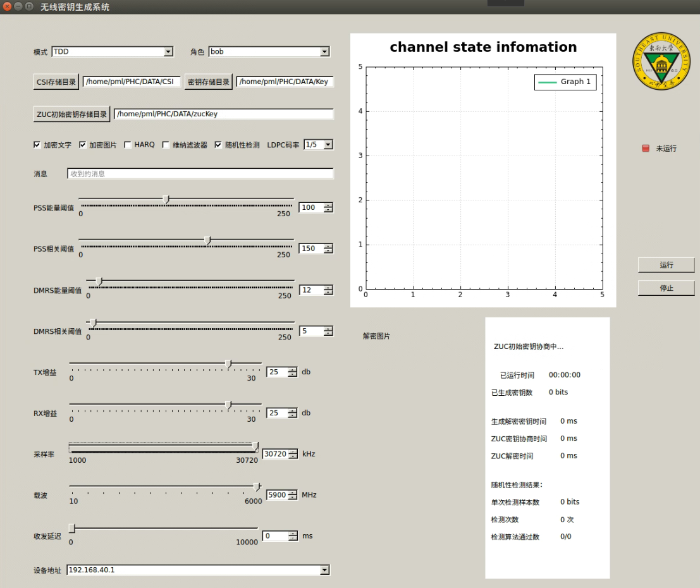This screenshot has width=700, height=588.
Task: Click the 密钥存储目录 button
Action: click(209, 82)
